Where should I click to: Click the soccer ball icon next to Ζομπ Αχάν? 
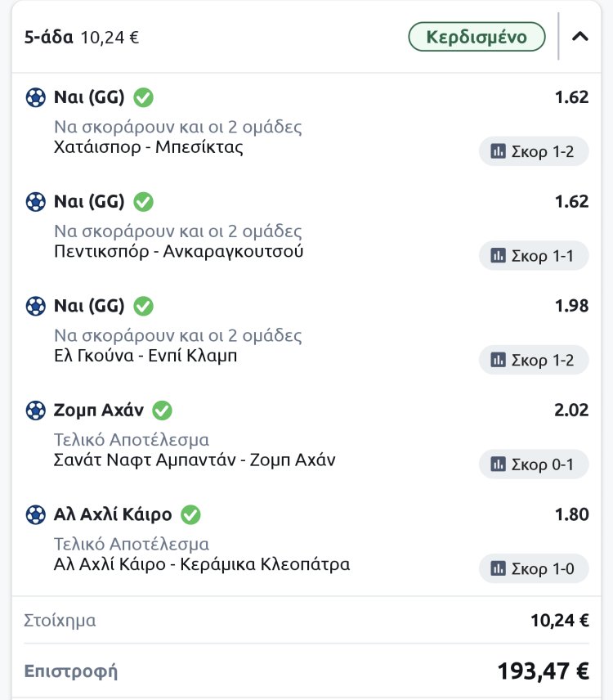[x=35, y=411]
